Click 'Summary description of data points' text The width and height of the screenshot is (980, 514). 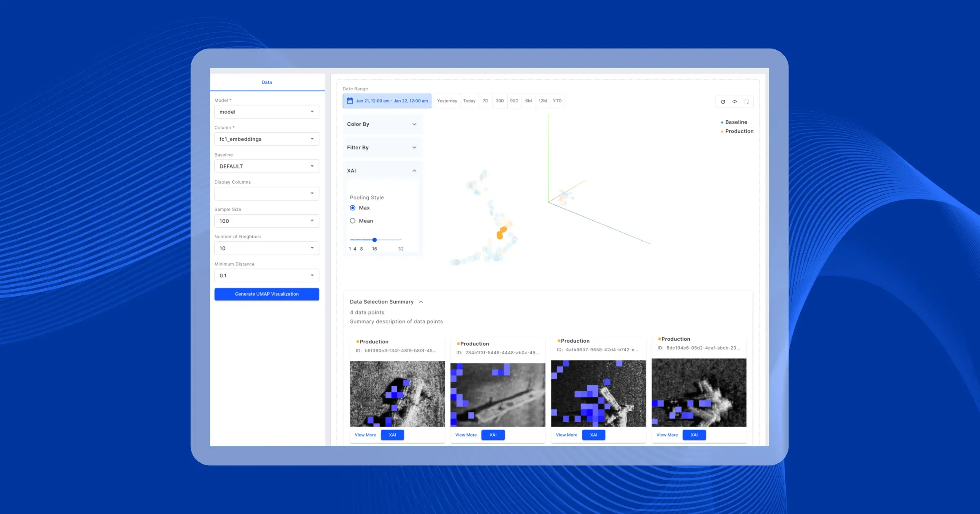pos(396,321)
